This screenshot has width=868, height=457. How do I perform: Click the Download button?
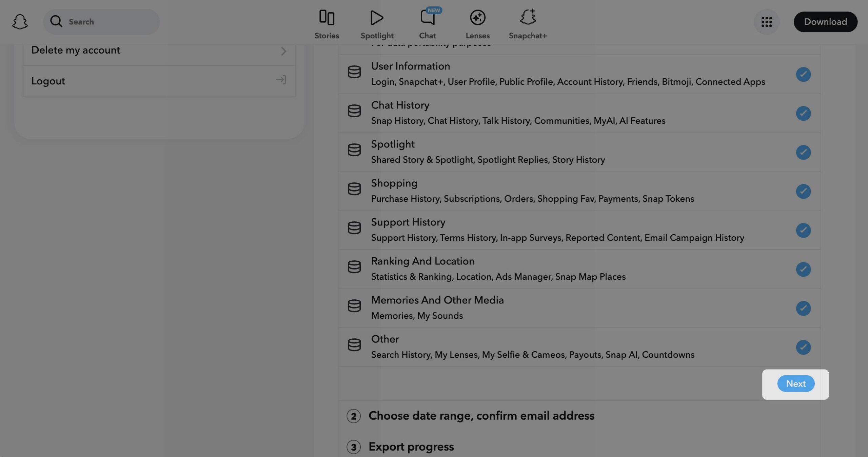[x=825, y=22]
